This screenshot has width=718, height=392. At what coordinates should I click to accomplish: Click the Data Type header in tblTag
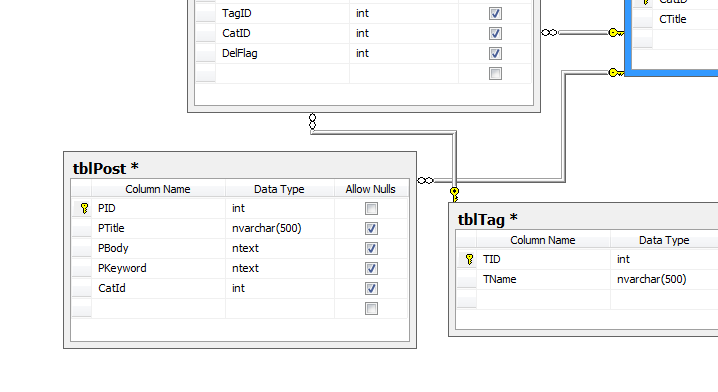point(664,240)
